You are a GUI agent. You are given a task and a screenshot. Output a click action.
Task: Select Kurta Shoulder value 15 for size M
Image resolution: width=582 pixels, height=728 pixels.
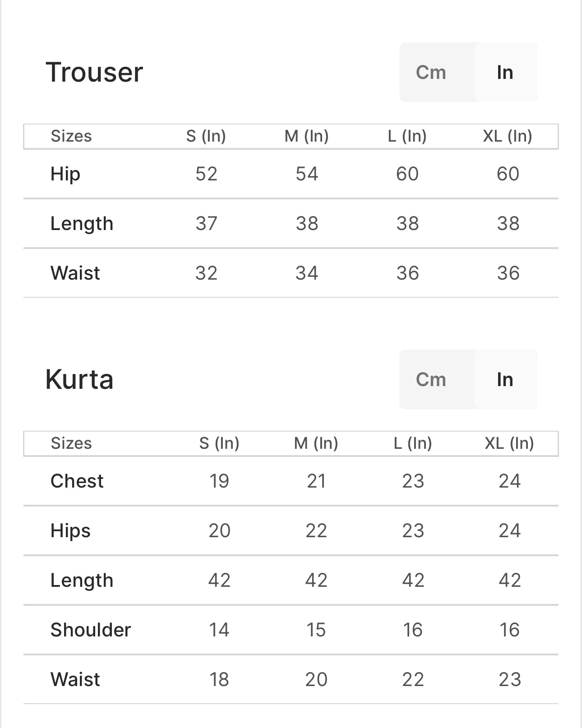click(316, 630)
